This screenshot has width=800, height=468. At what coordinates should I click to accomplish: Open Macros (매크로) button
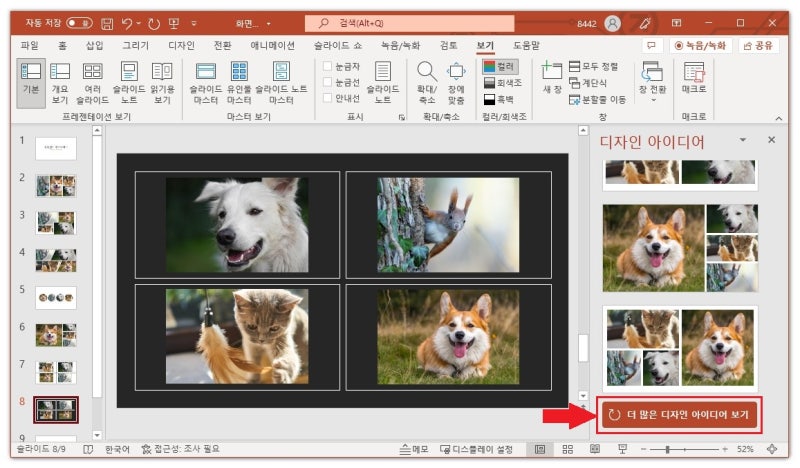click(x=694, y=78)
